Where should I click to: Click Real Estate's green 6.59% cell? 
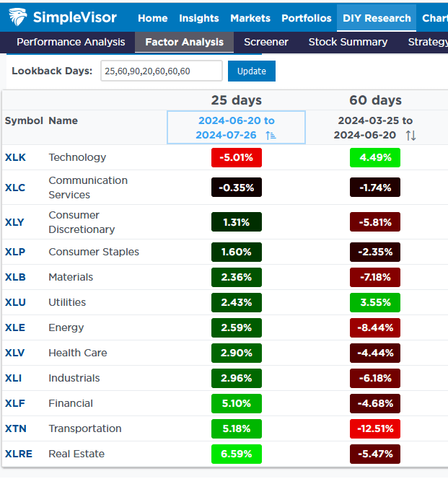[237, 454]
